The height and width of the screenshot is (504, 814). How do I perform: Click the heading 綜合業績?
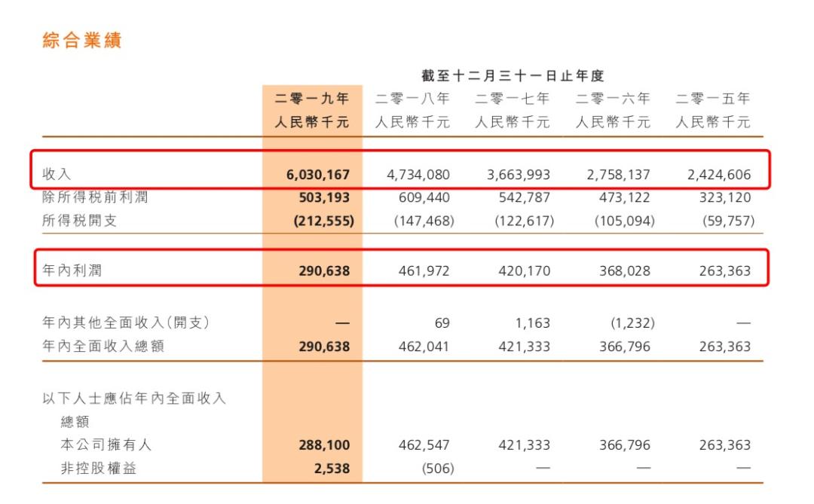pyautogui.click(x=82, y=40)
